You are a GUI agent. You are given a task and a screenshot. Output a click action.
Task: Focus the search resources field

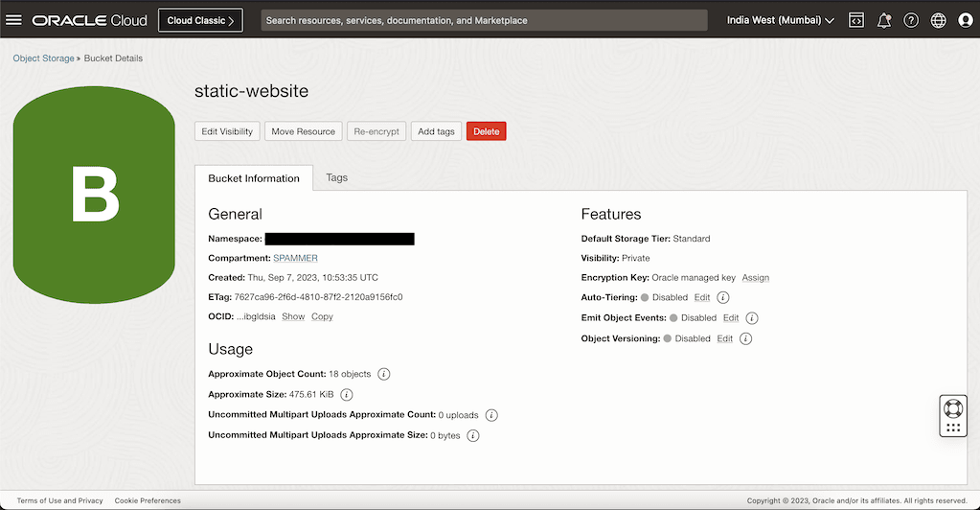tap(484, 20)
